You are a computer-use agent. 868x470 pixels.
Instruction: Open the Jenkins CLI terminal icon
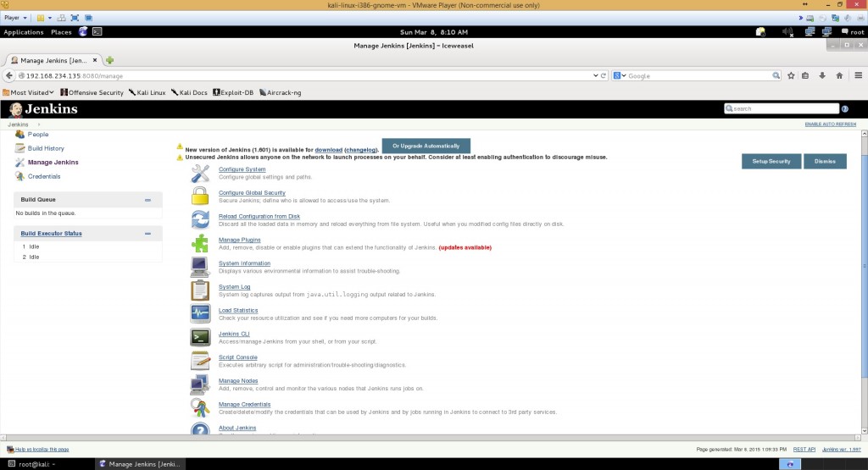pyautogui.click(x=200, y=337)
